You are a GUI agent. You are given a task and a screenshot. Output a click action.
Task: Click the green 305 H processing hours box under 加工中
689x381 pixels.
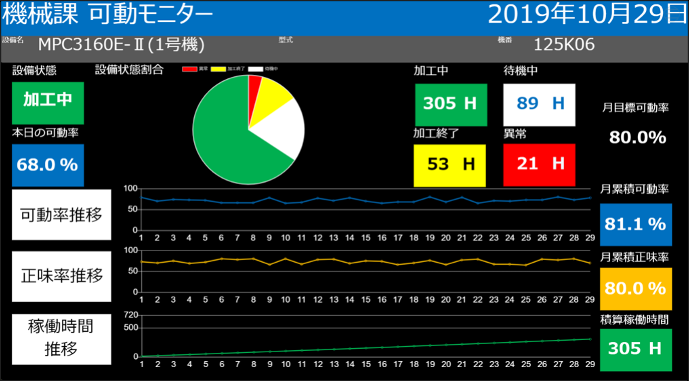tap(451, 105)
